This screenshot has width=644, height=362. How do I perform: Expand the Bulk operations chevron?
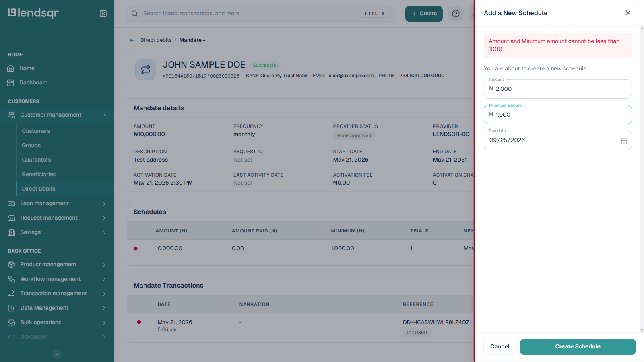pyautogui.click(x=104, y=323)
